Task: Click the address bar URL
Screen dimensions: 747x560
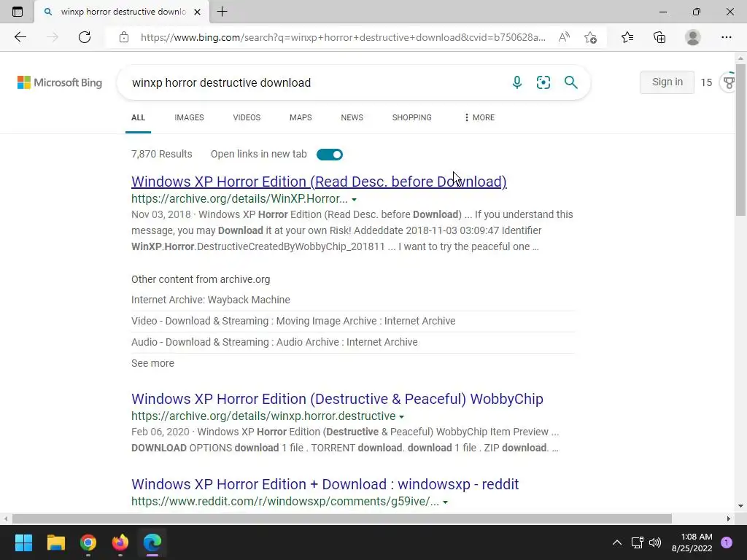Action: 343,37
